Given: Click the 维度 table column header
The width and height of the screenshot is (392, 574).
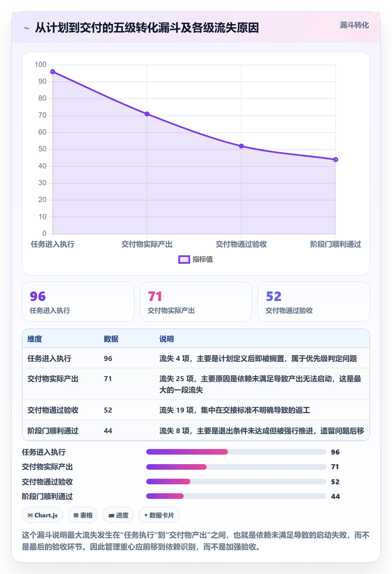Looking at the screenshot, I should pyautogui.click(x=35, y=339).
